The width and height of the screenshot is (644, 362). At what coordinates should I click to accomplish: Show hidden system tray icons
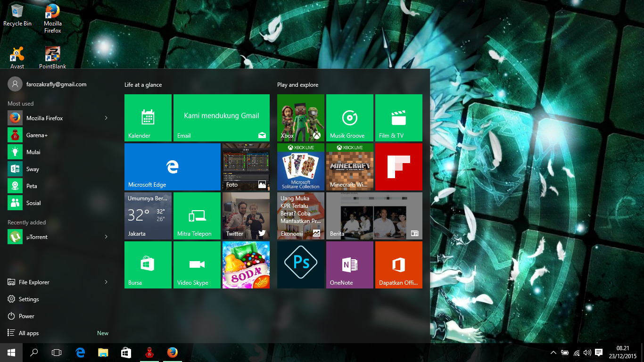[x=553, y=353]
